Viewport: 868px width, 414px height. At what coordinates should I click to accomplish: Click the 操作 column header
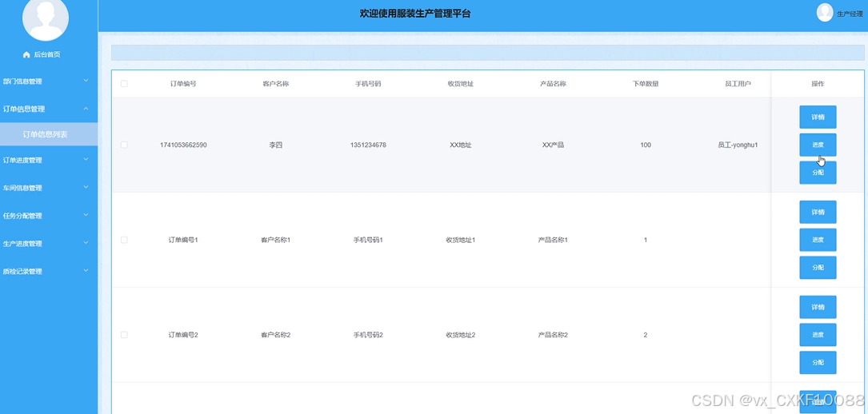(x=818, y=84)
